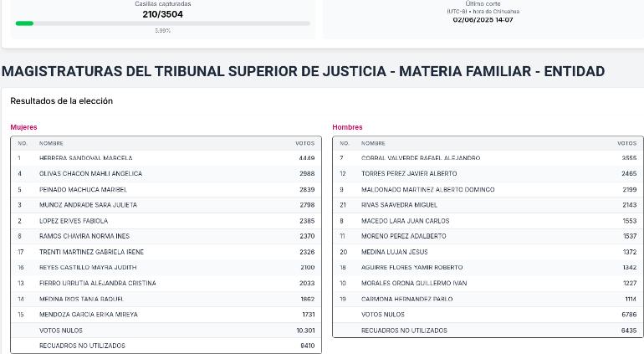The width and height of the screenshot is (644, 354).
Task: Click the Último corte date 02/06/2025 14:07
Action: pos(483,20)
